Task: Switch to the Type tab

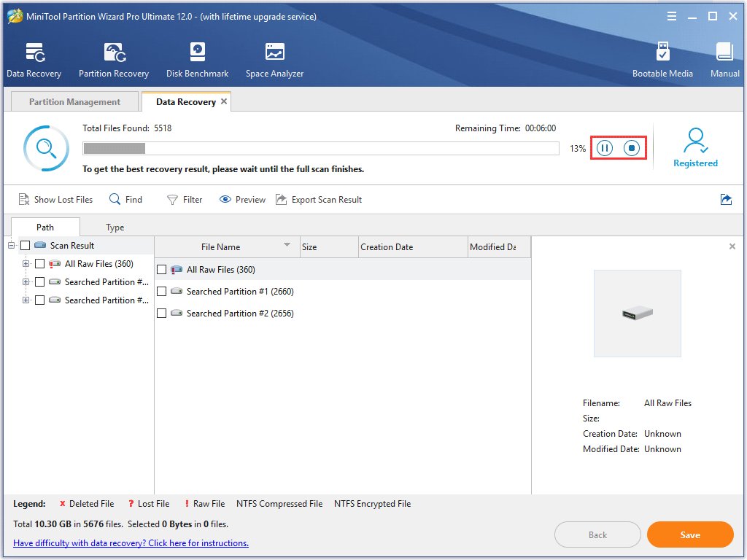Action: (x=115, y=227)
